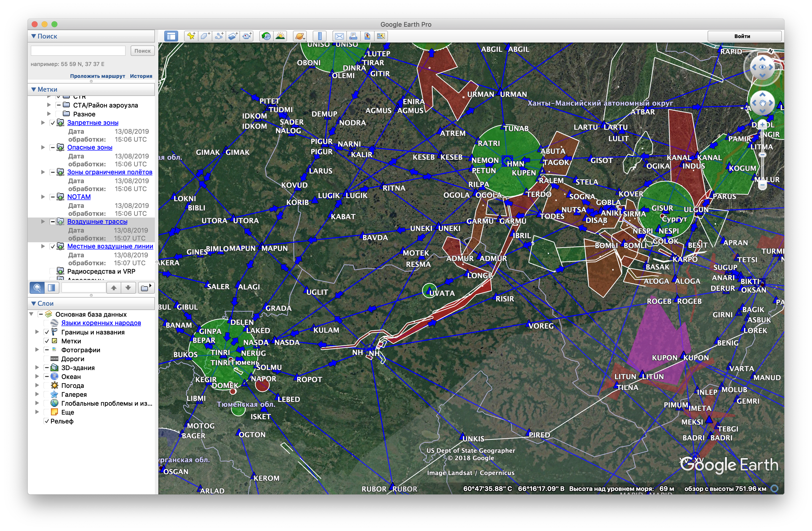Expand the NOTAM tree node
The width and height of the screenshot is (812, 531).
point(43,197)
